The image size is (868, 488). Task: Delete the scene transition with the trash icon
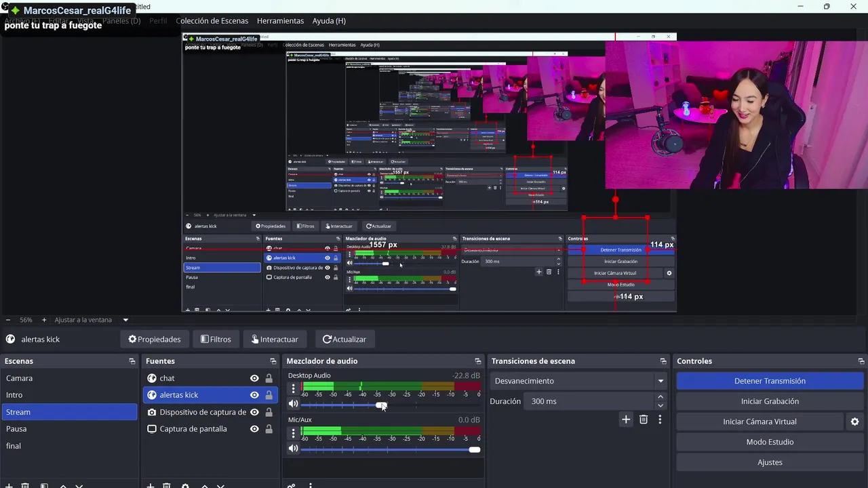pos(644,420)
